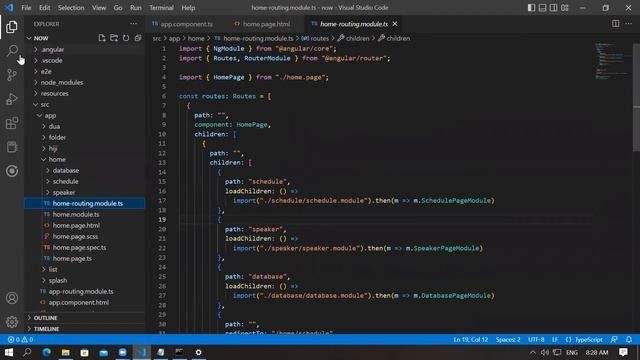Close the home-routing.module.ts tab
Screen dimensions: 640x360
395,24
